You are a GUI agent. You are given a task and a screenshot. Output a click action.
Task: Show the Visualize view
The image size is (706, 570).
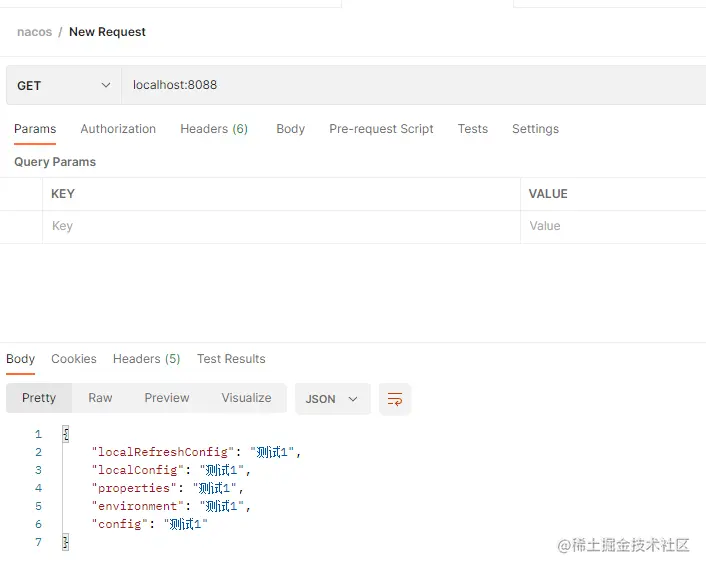246,398
